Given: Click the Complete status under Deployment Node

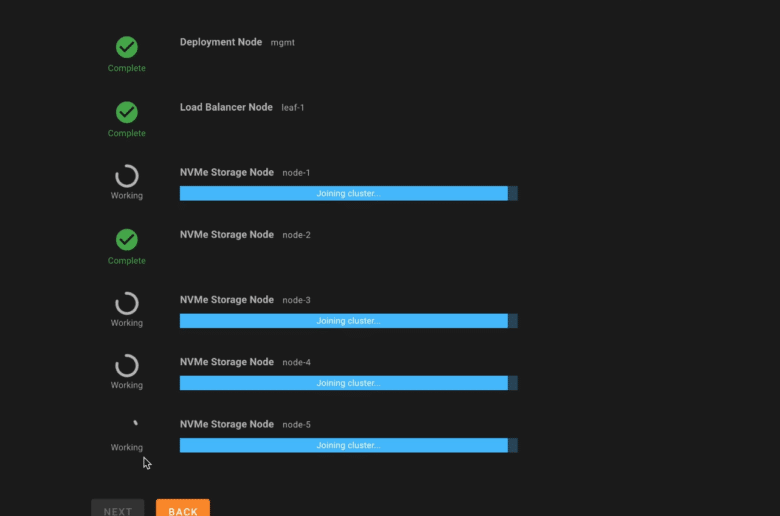Looking at the screenshot, I should (127, 68).
